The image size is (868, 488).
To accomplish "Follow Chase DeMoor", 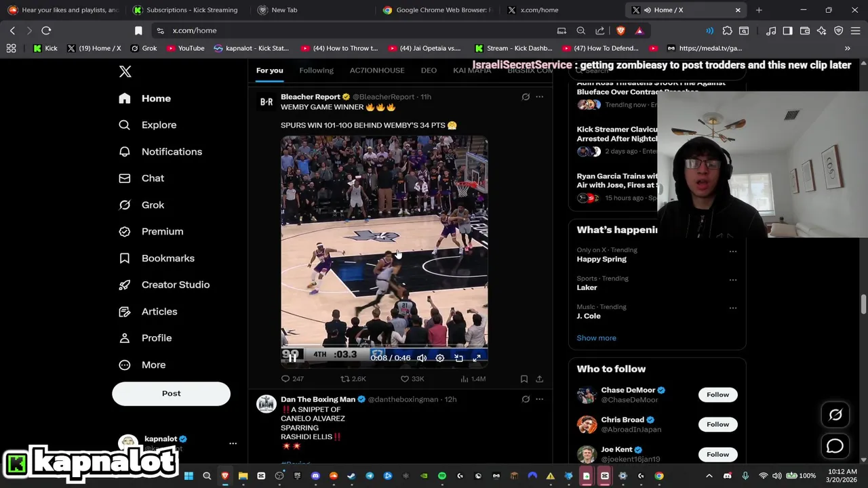I will (717, 394).
